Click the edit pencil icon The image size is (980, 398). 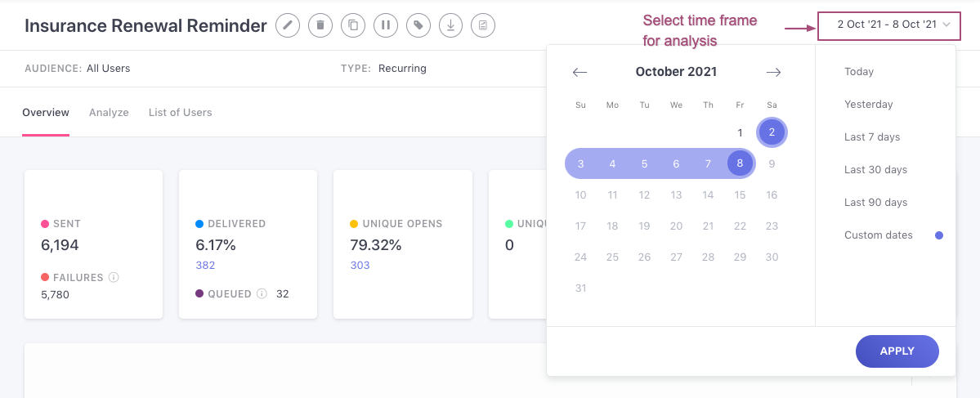point(288,25)
